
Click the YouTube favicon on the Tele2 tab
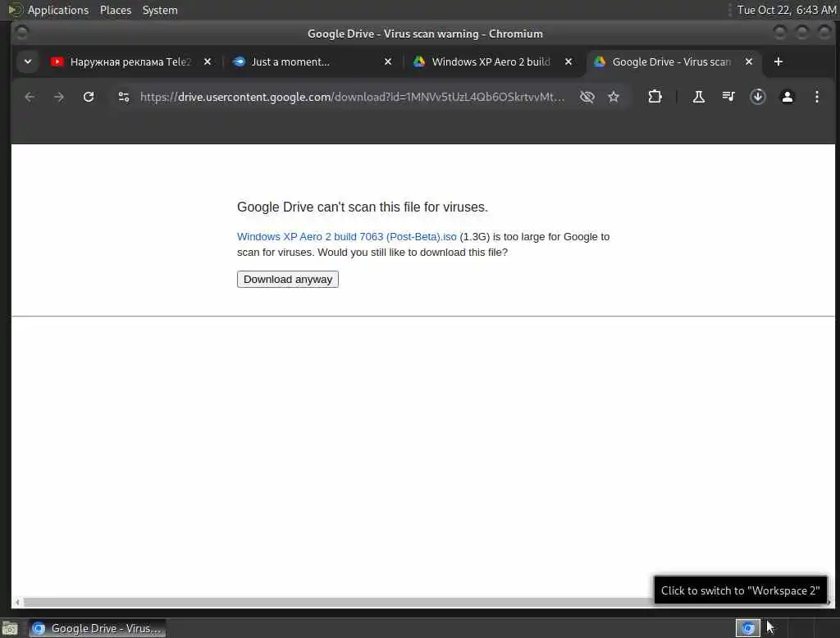pos(57,62)
